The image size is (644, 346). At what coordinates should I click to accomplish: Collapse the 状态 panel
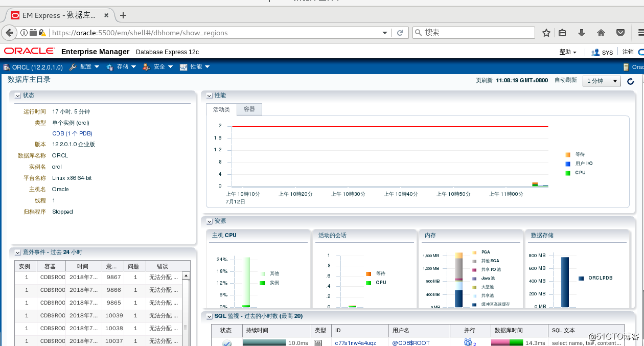(x=18, y=96)
